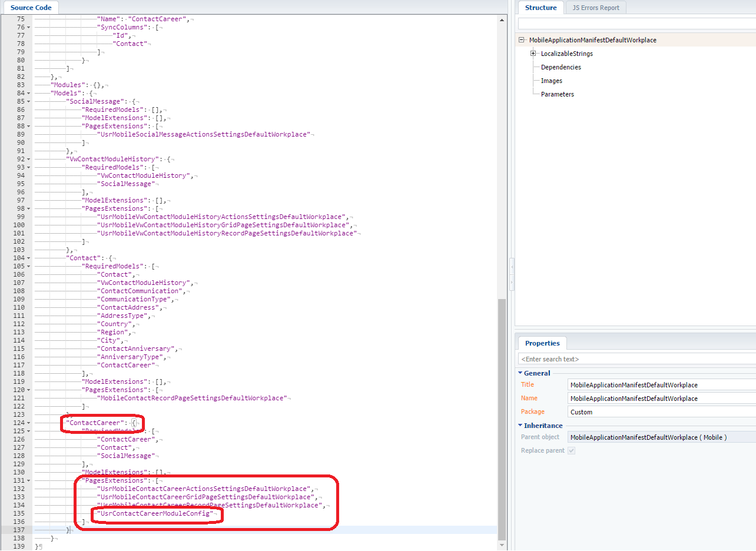Click the properties search text field
The image size is (756, 551).
click(636, 359)
